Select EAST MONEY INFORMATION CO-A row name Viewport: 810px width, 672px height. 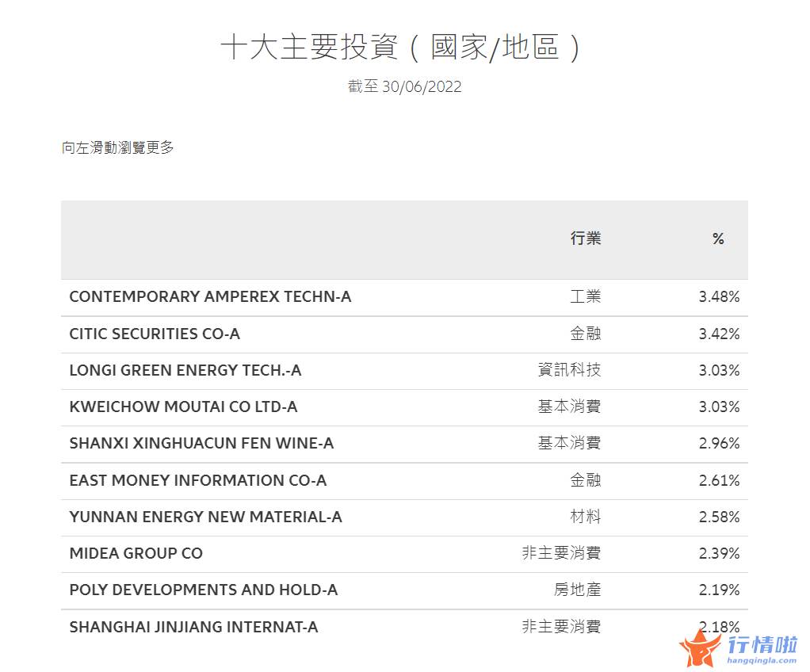click(198, 480)
